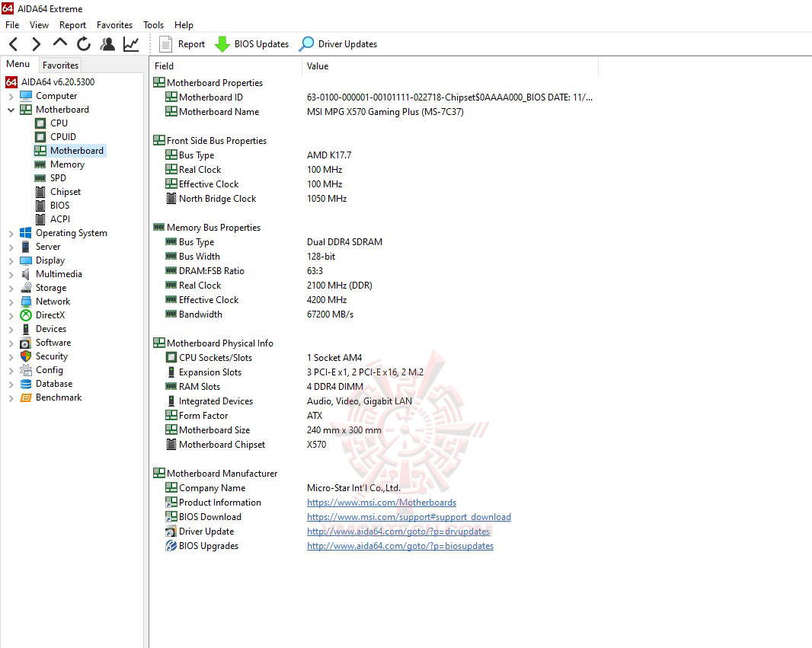Screen dimensions: 812x648
Task: Select the BIOS tree item
Action: 59,206
